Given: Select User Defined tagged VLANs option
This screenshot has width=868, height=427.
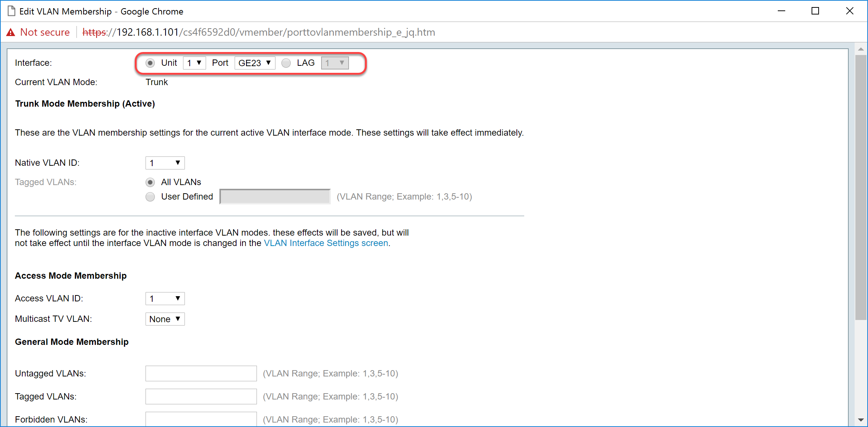Looking at the screenshot, I should 150,197.
